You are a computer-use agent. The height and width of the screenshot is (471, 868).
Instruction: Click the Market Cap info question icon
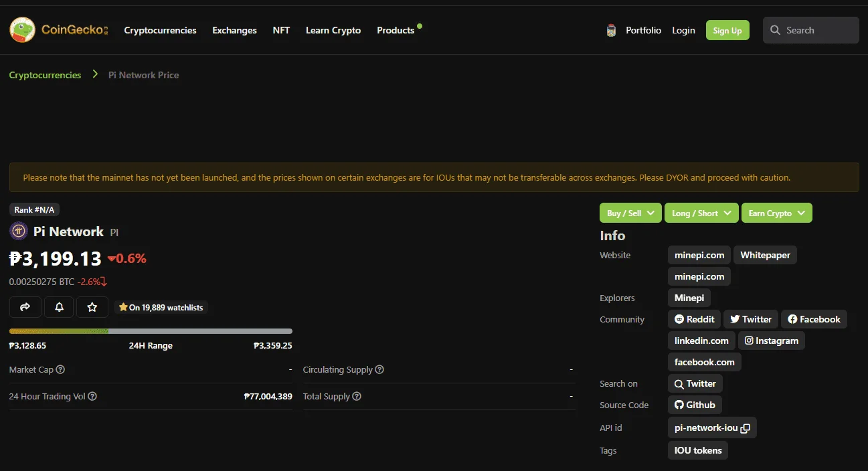(x=60, y=369)
